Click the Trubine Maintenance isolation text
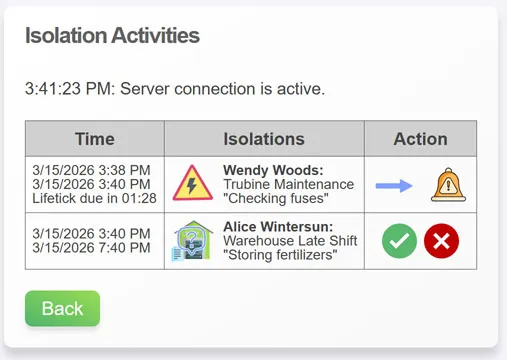 click(x=289, y=184)
